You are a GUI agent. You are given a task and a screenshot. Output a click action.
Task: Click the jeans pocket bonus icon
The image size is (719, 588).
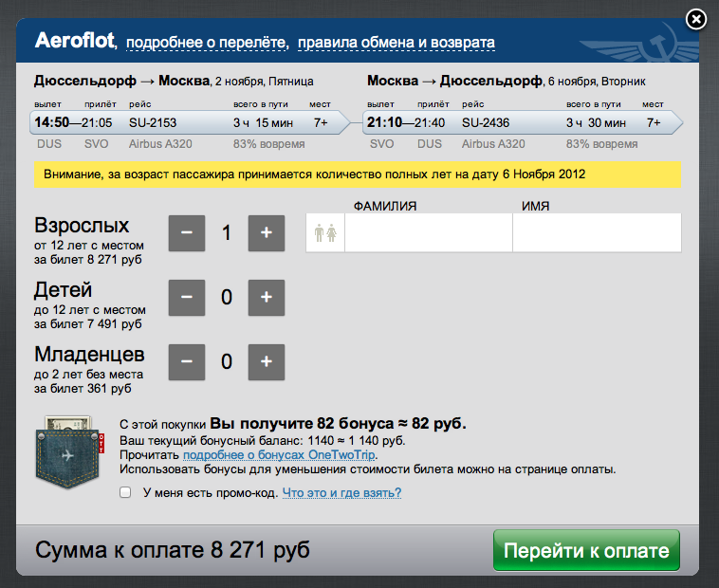69,451
